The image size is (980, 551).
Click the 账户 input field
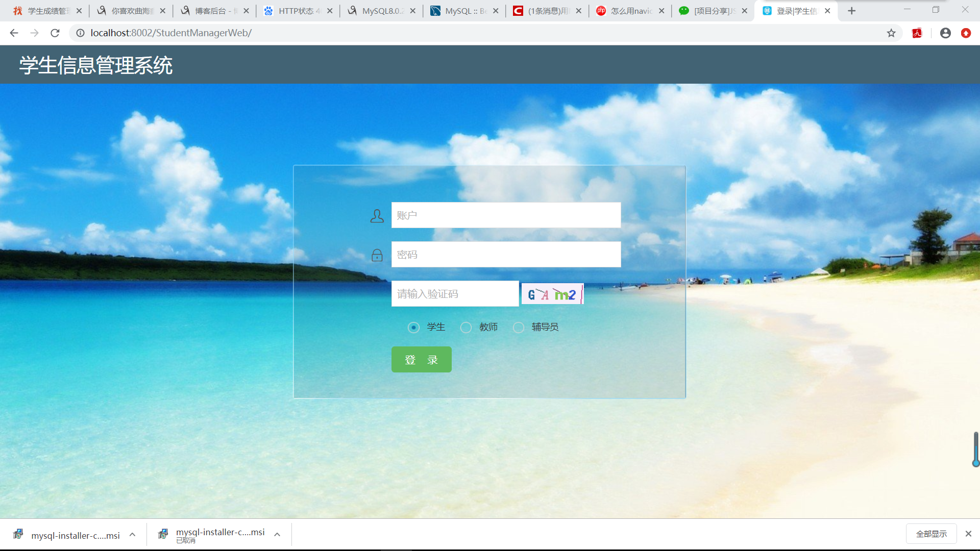pyautogui.click(x=506, y=215)
